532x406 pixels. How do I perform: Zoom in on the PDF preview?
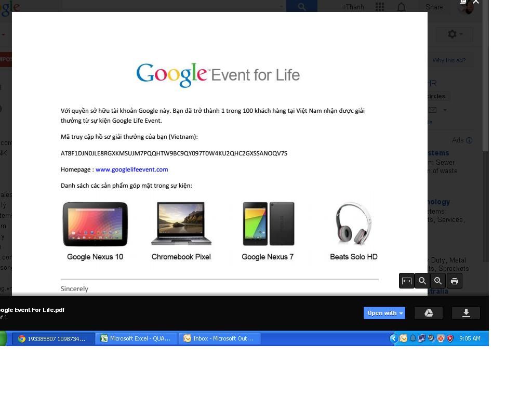pos(438,281)
